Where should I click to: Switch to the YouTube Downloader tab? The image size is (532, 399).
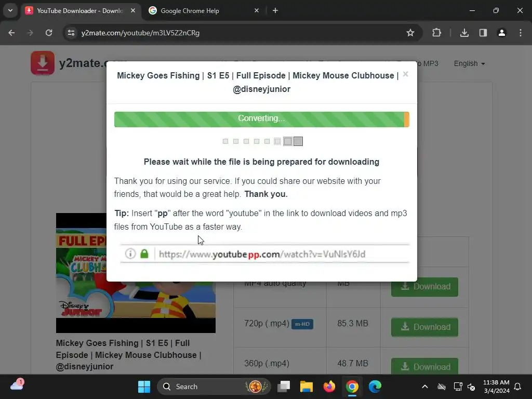tap(80, 10)
